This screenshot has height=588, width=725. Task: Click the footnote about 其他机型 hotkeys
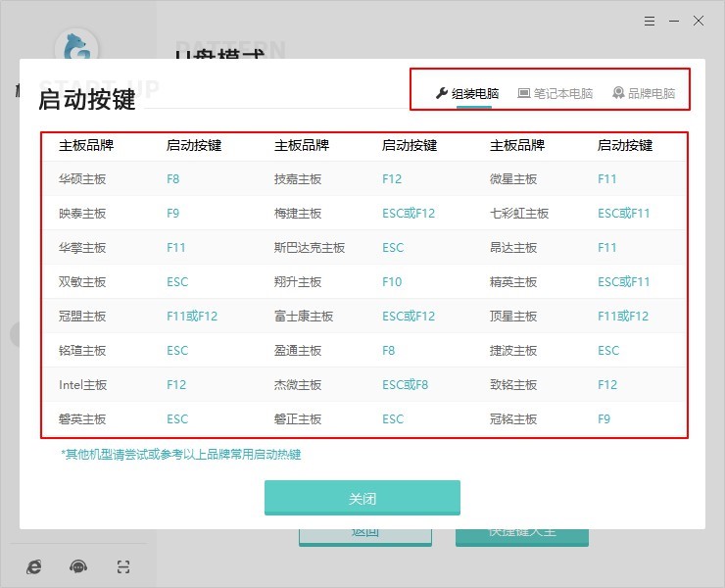(x=181, y=455)
